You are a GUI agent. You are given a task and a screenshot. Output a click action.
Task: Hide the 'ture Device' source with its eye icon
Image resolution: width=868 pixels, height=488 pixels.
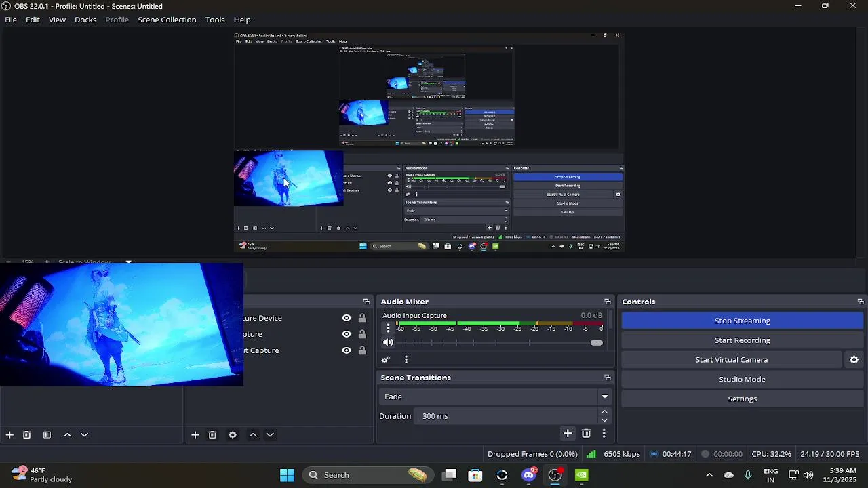(347, 318)
